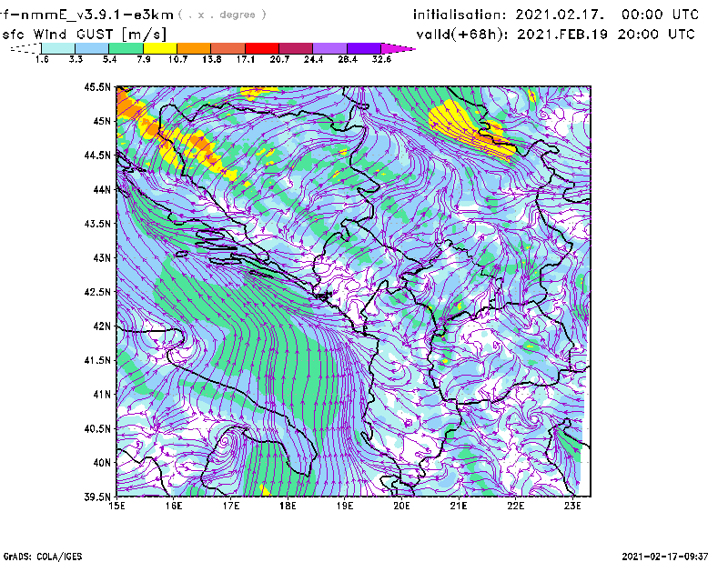Click the '( . x . degree )' resolution text
Screen dimensions: 728x562
click(222, 15)
